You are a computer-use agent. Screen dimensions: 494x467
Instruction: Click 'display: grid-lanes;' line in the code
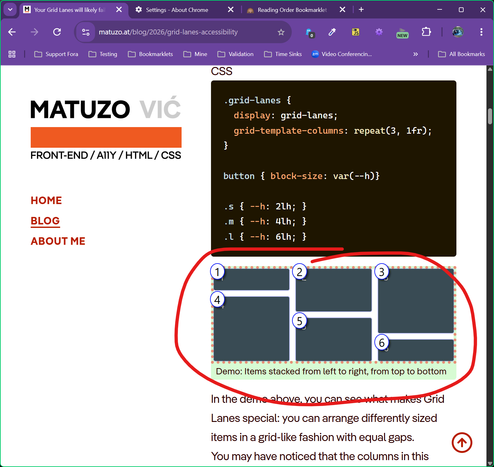pos(285,115)
